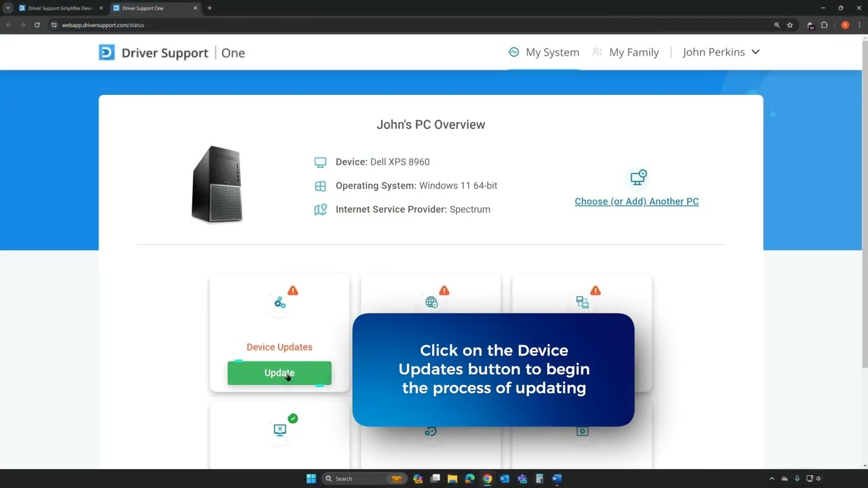Click the Driver Support One logo
868x488 pixels.
click(x=172, y=53)
